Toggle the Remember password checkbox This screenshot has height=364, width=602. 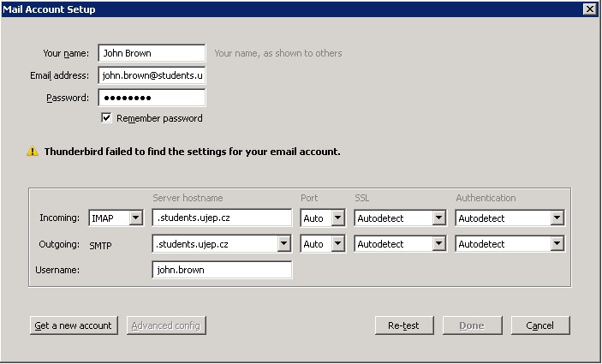[x=107, y=118]
